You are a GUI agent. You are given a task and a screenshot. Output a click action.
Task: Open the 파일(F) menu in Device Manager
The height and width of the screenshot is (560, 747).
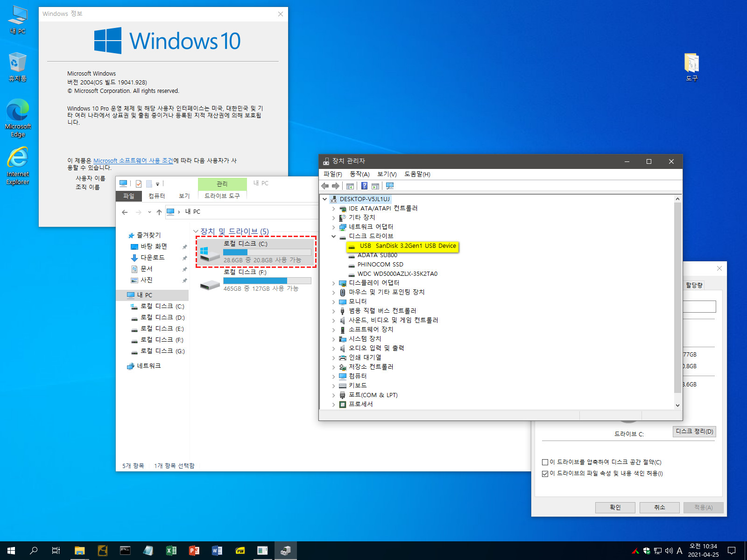[333, 174]
